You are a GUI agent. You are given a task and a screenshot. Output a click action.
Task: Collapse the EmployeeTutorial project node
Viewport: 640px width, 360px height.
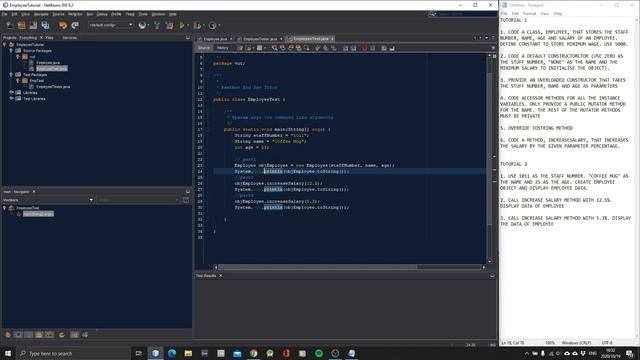(x=5, y=44)
